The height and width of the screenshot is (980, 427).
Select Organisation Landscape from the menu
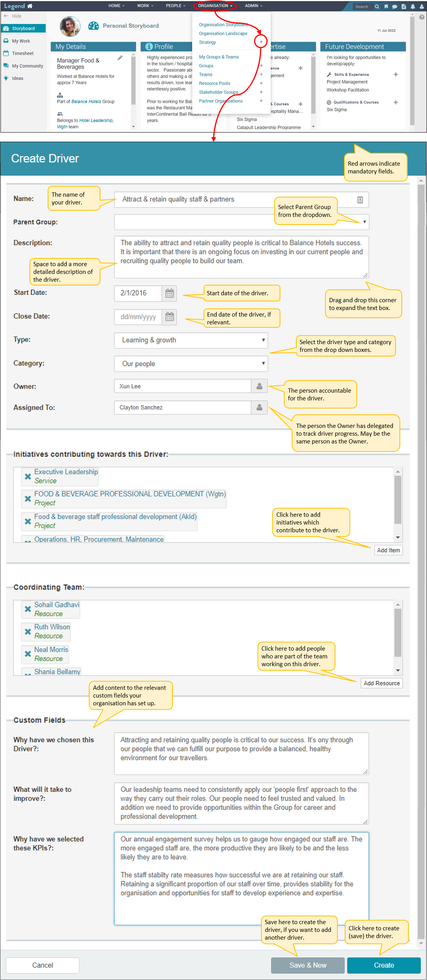223,33
